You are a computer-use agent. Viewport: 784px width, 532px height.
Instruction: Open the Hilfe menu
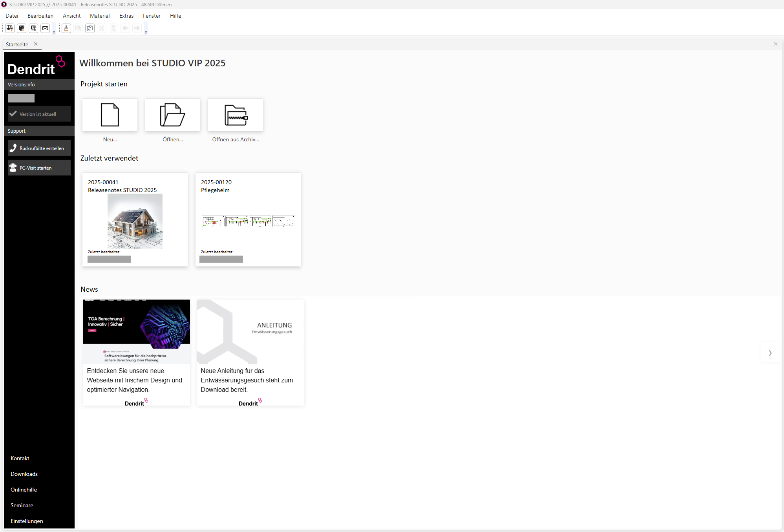(175, 16)
